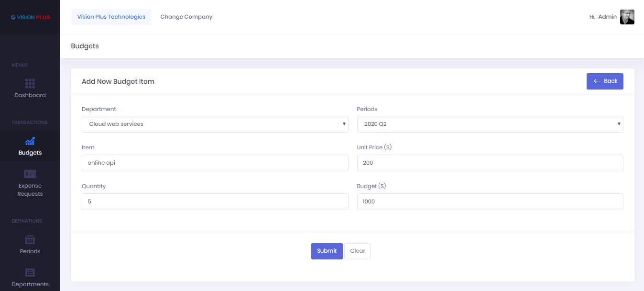
Task: Go back using Back button
Action: pyautogui.click(x=605, y=81)
